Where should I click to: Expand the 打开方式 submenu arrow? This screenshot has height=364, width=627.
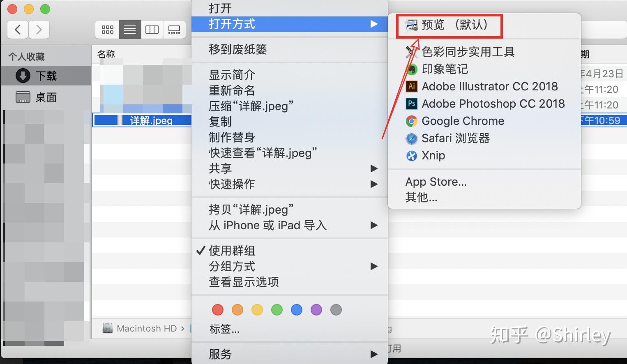click(373, 24)
